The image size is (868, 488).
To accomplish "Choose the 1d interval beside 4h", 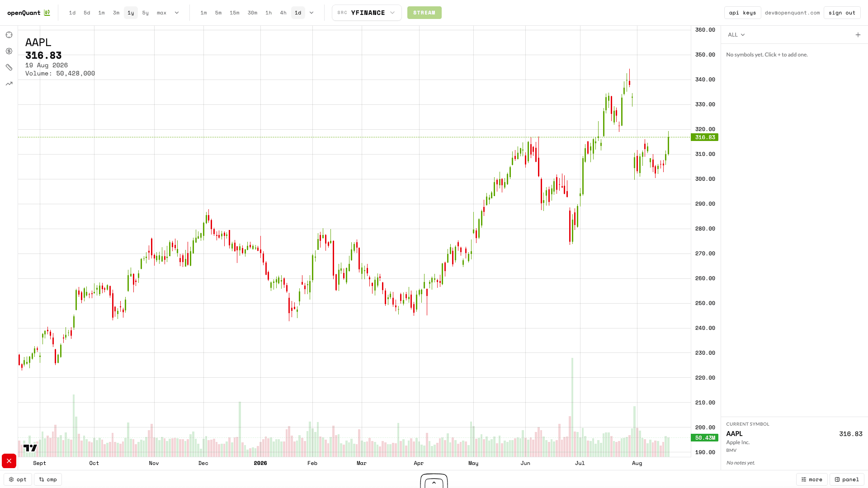I will 298,13.
